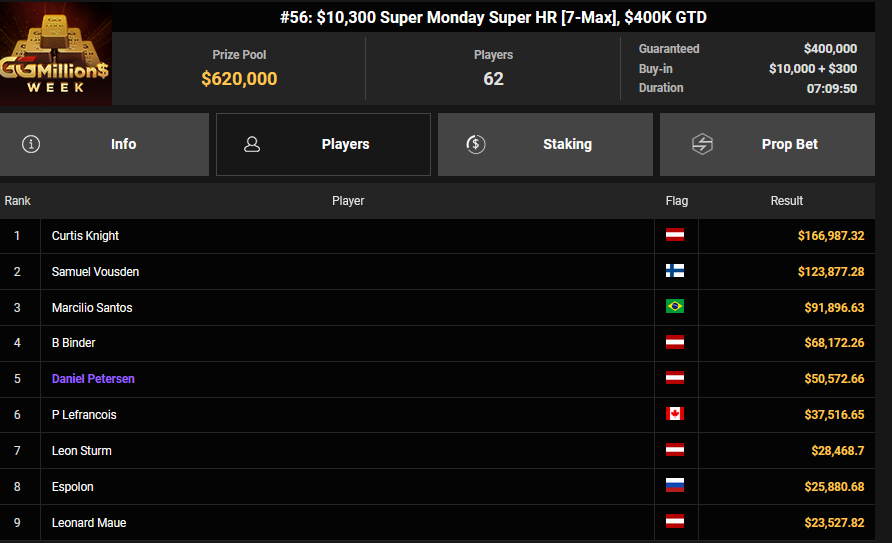Click the info circle icon
This screenshot has width=892, height=543.
pyautogui.click(x=31, y=144)
